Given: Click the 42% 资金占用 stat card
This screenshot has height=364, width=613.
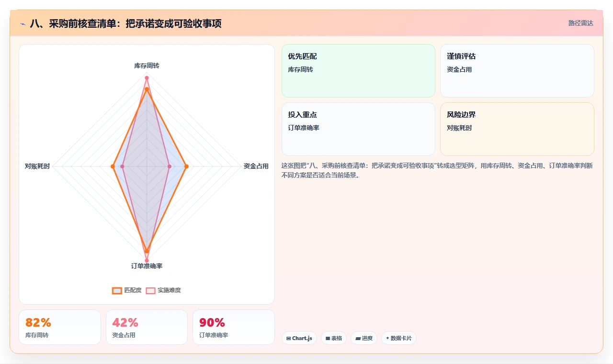Looking at the screenshot, I should pyautogui.click(x=147, y=327).
